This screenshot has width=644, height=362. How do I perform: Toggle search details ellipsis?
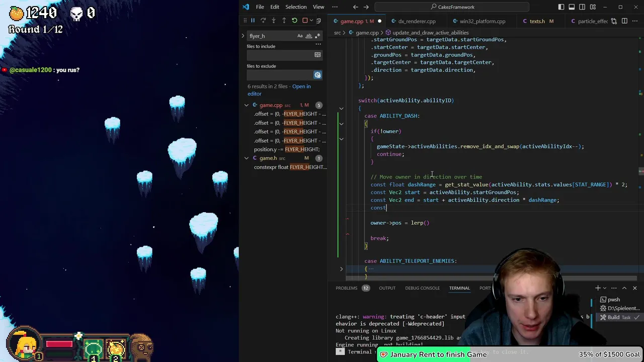click(x=317, y=44)
